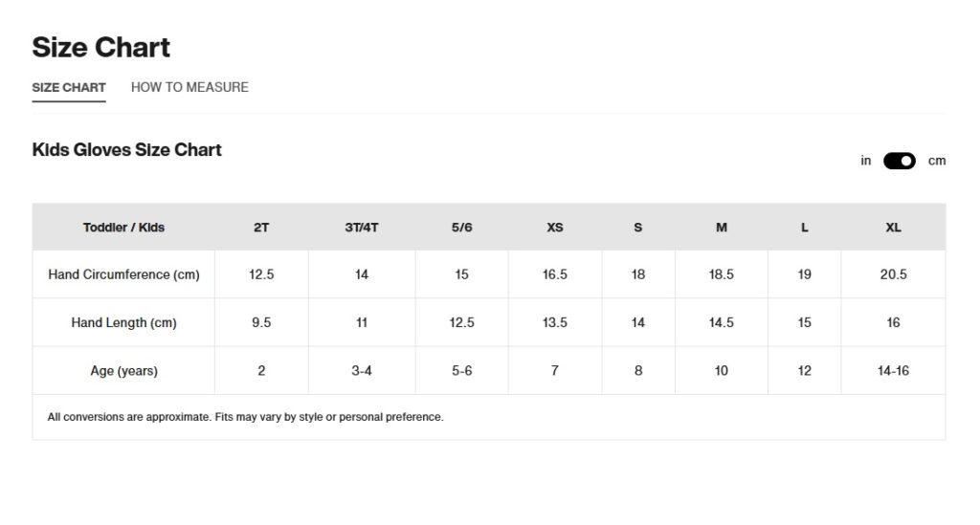Switch to the HOW TO MEASURE tab

pyautogui.click(x=189, y=87)
